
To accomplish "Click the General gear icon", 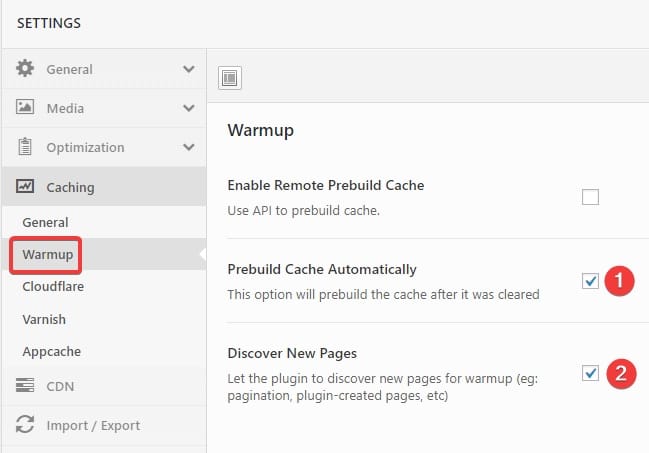I will point(25,69).
